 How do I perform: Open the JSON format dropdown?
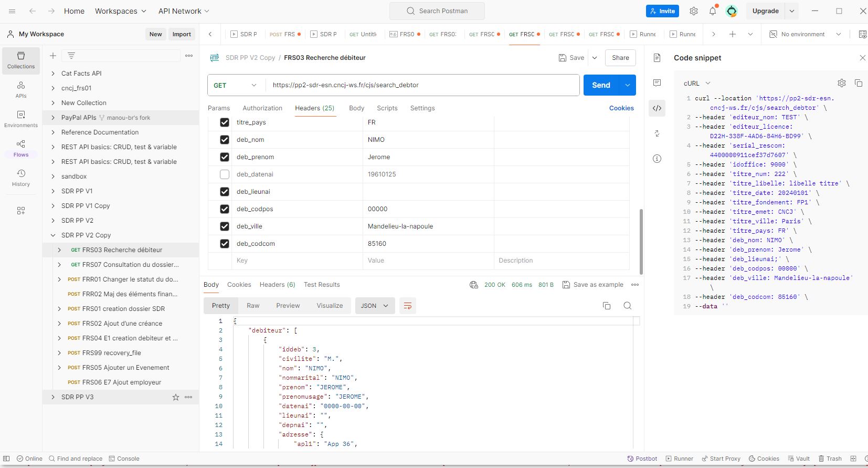374,306
